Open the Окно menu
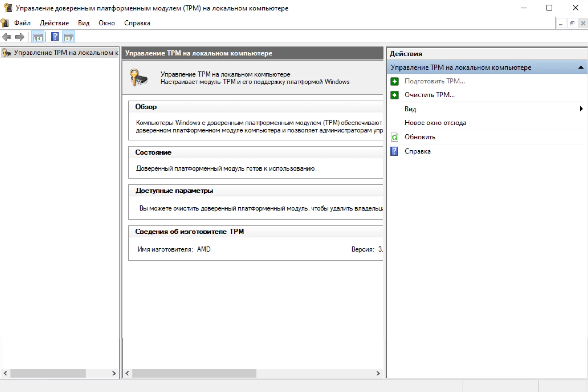The width and height of the screenshot is (588, 392). point(107,23)
